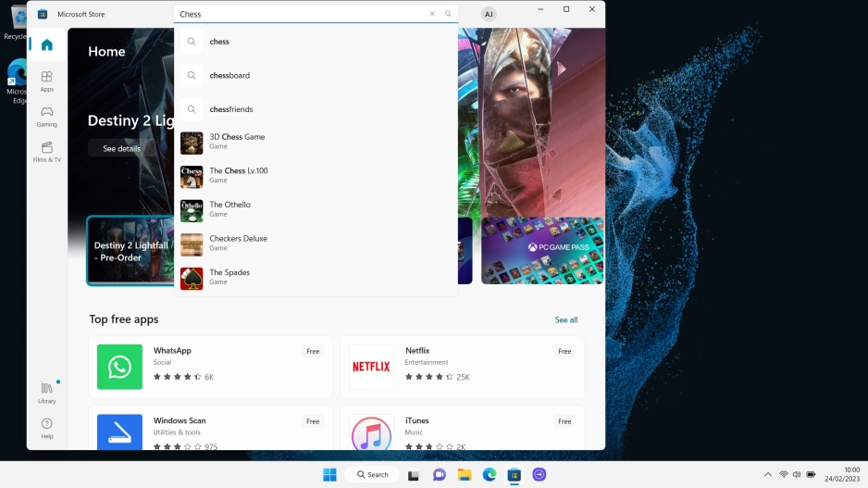Click the 'Home' page heading
Screen dimensions: 868x488
point(106,52)
